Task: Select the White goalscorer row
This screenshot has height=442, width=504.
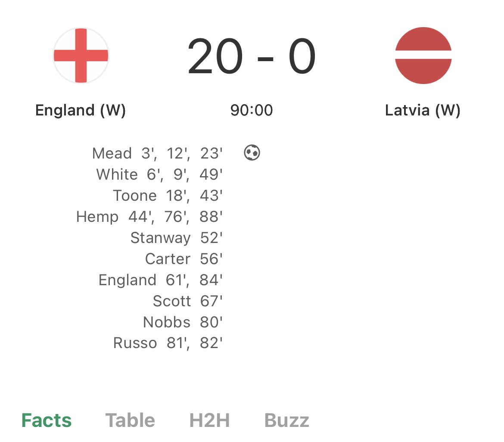Action: click(x=159, y=174)
